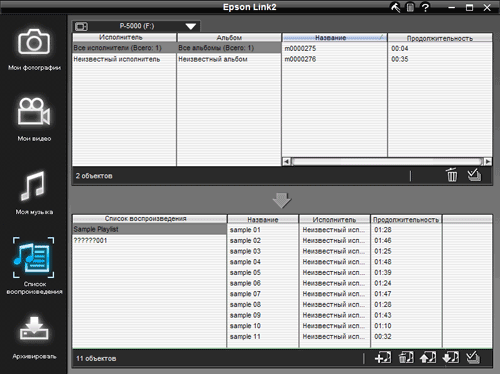500x374 pixels.
Task: Open My Videos section (camcorder icon)
Action: [34, 112]
